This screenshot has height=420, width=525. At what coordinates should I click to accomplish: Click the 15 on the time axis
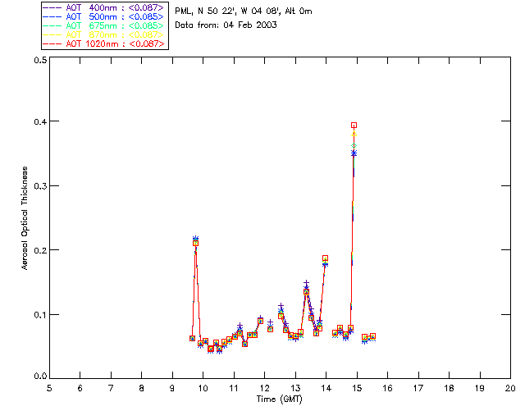tap(357, 388)
